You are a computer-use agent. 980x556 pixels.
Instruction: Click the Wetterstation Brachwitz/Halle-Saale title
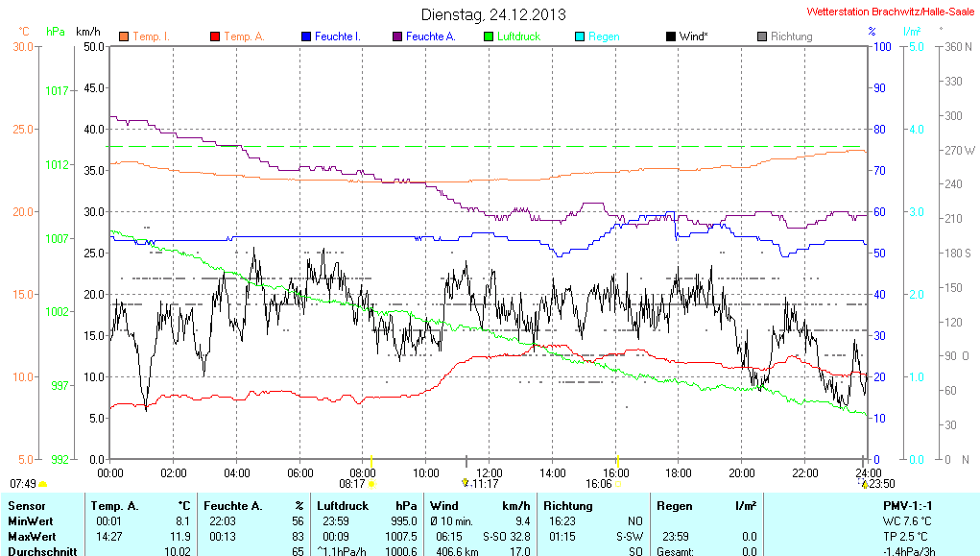[x=891, y=12]
